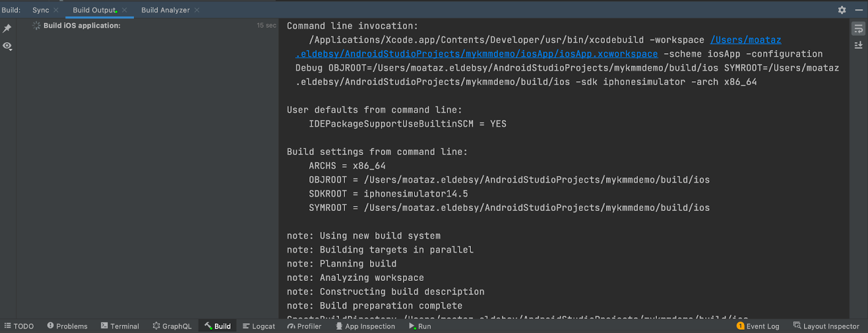The image size is (868, 333).
Task: Toggle soft-wrap in the build console
Action: coord(859,29)
